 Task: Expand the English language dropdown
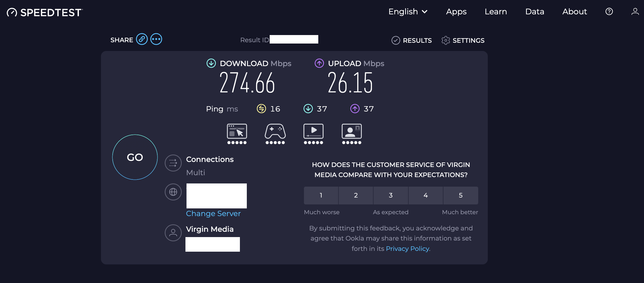click(408, 12)
